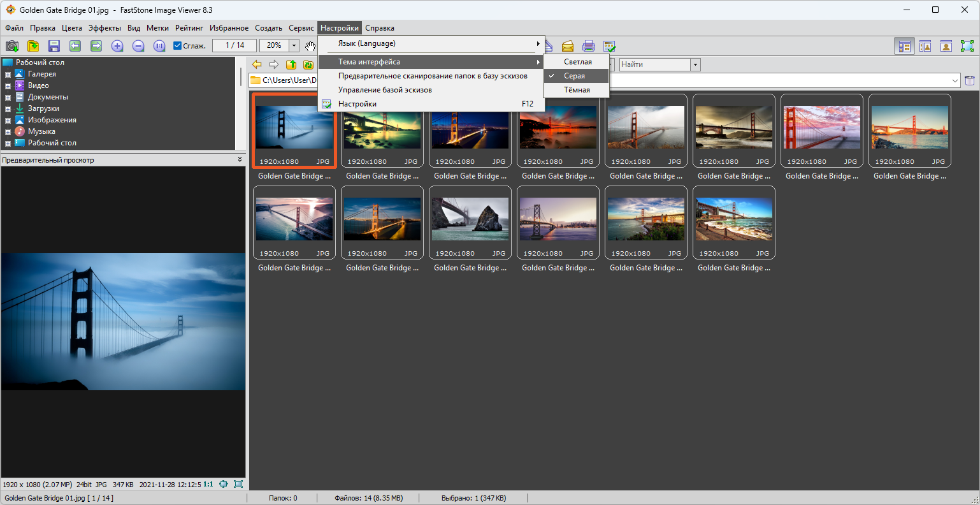Image resolution: width=980 pixels, height=505 pixels.
Task: Click the Zoom In plus icon
Action: (117, 46)
